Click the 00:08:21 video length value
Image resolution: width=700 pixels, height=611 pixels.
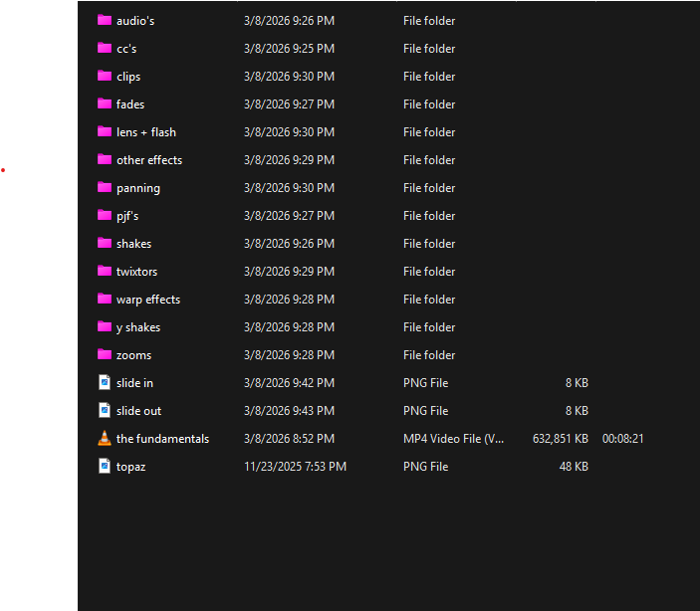point(622,439)
